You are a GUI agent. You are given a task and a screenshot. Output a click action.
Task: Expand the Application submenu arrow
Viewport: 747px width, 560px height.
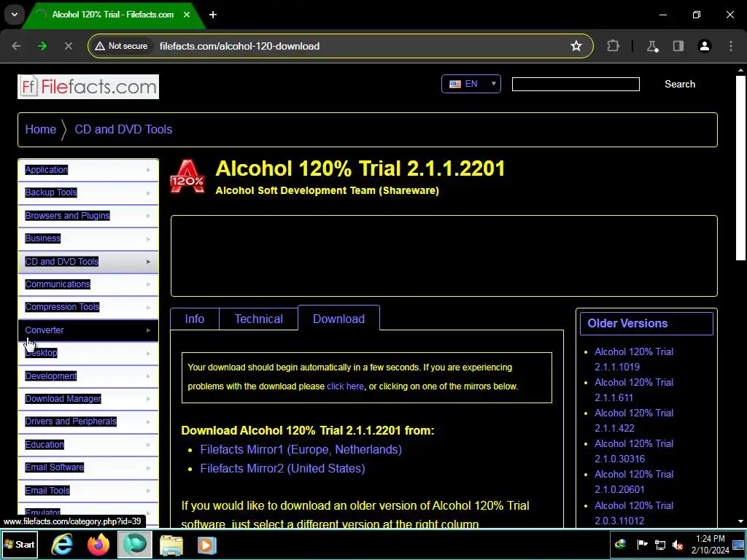pyautogui.click(x=149, y=170)
